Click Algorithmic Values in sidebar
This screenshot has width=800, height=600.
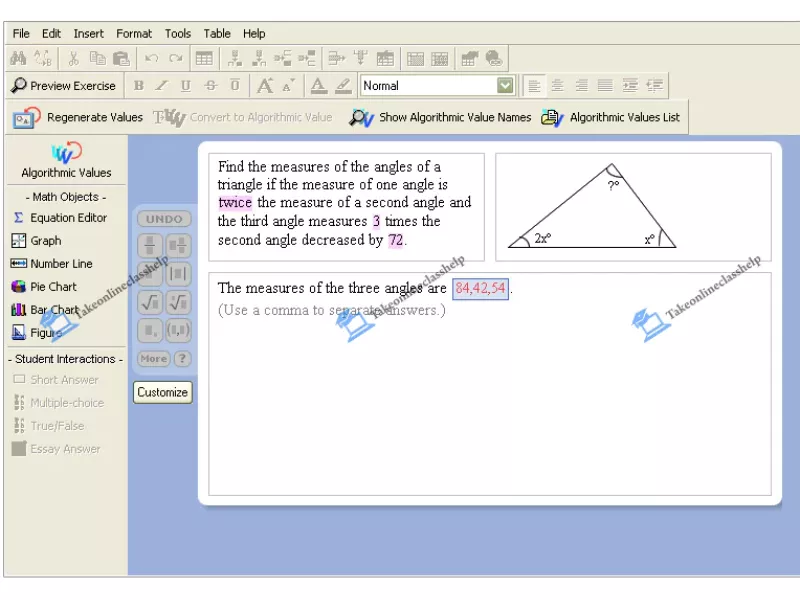(66, 161)
